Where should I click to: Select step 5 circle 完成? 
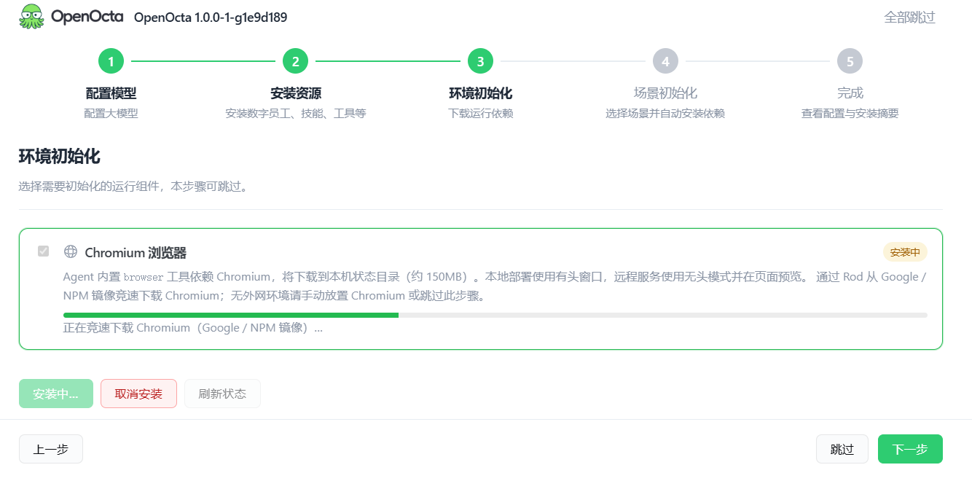click(850, 62)
